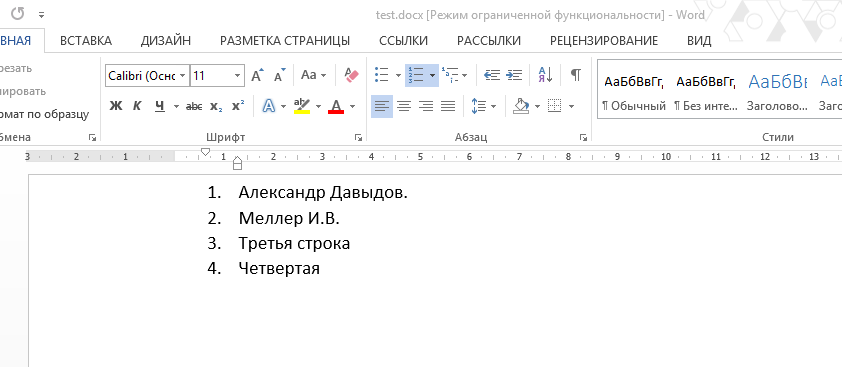The height and width of the screenshot is (367, 842).
Task: Switch to the ДИЗАЙН tab
Action: click(166, 41)
